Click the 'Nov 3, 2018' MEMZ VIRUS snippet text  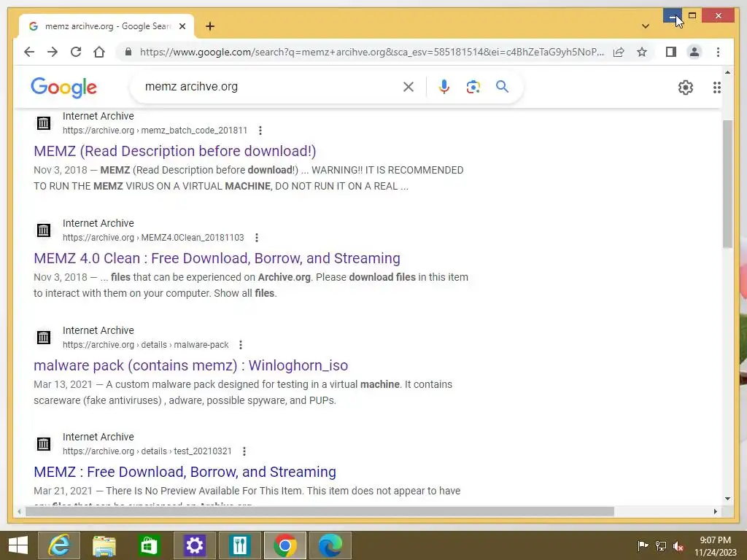tap(248, 178)
